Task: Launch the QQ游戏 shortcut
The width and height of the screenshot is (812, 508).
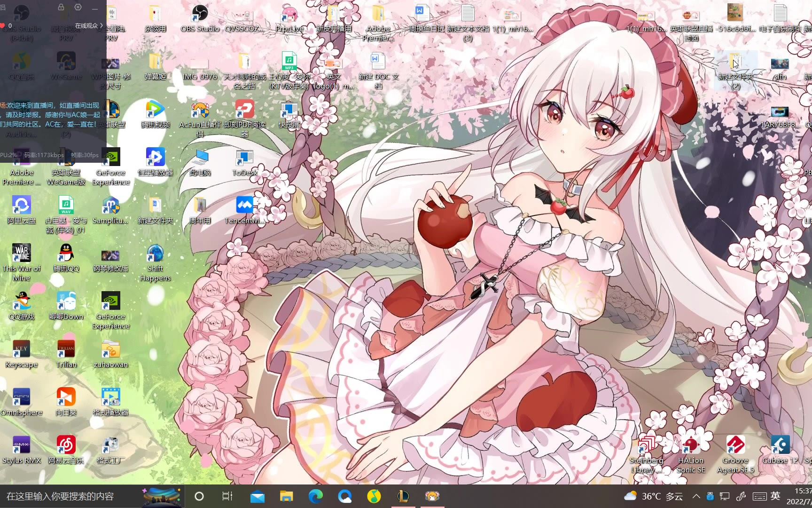Action: click(21, 307)
